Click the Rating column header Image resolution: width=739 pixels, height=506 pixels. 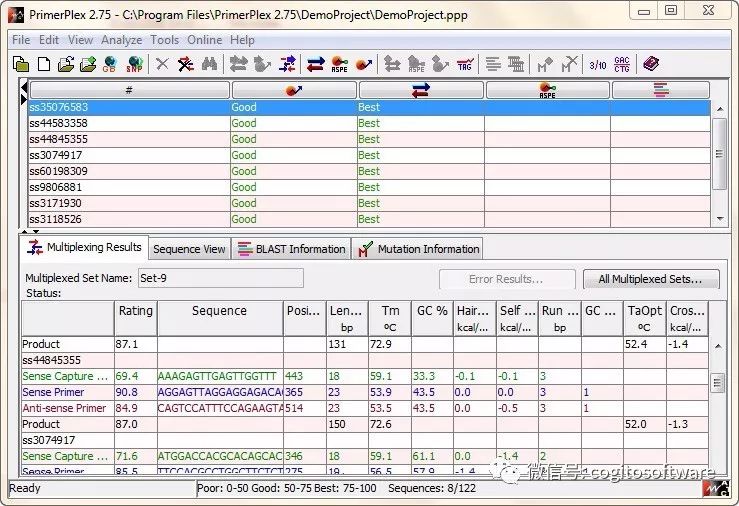[x=136, y=318]
